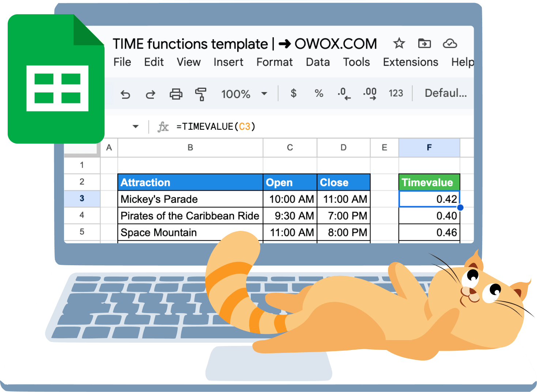Select the 11:00 AM cell in Space Mountain row
The image size is (537, 392).
click(x=290, y=232)
